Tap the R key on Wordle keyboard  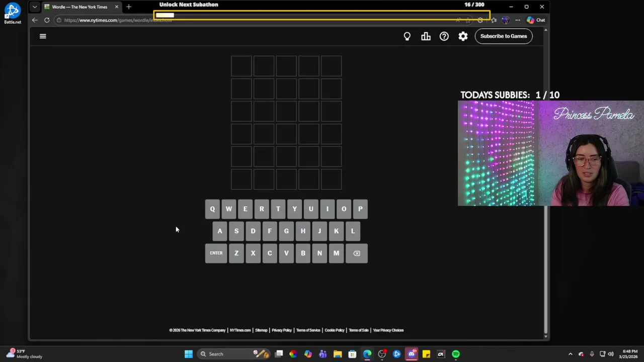(262, 209)
